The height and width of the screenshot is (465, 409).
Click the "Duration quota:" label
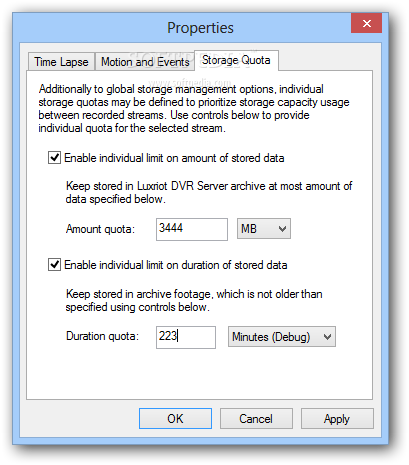pyautogui.click(x=102, y=336)
